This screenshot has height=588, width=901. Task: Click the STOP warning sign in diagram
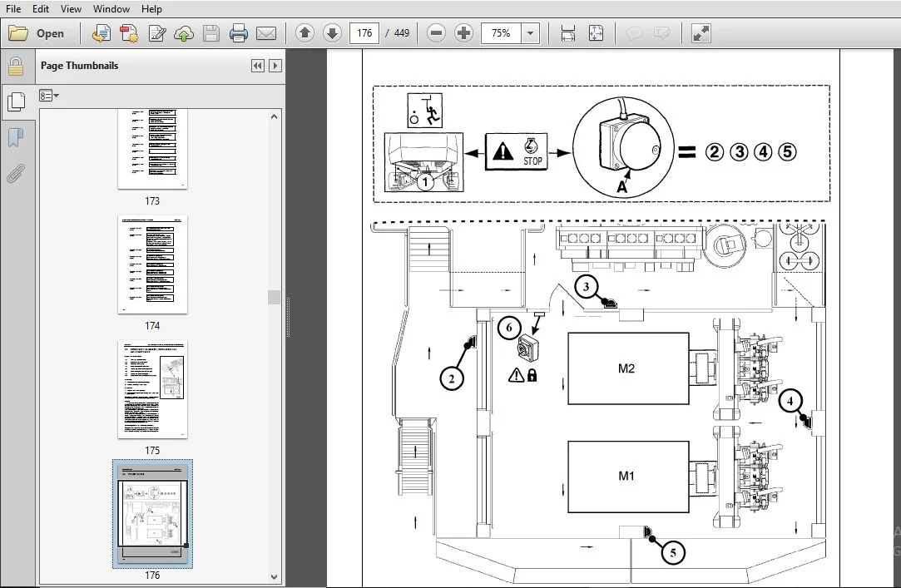coord(516,151)
